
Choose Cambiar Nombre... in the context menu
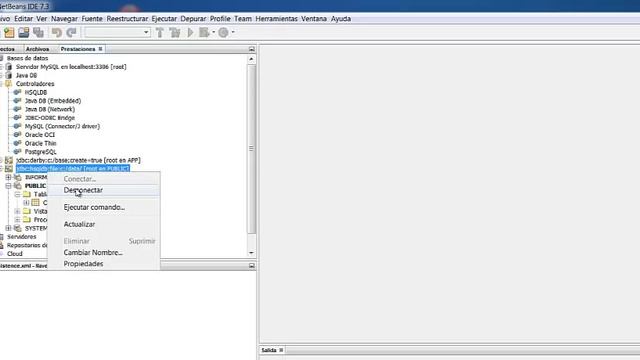click(104, 253)
